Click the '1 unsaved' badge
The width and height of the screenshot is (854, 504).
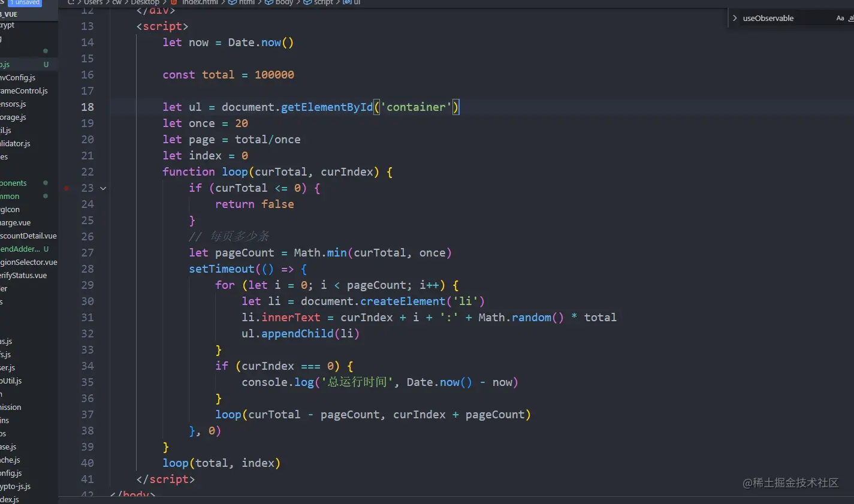tap(25, 2)
